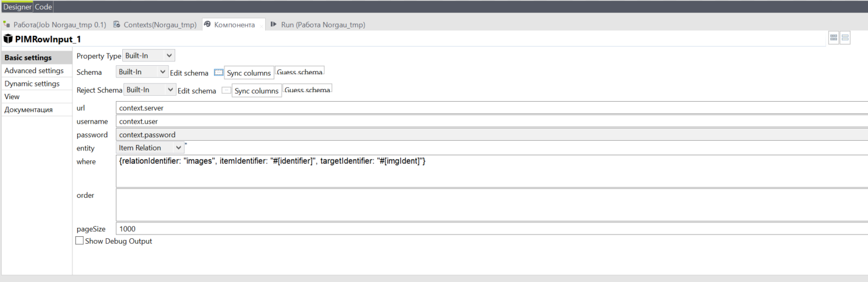Screen dimensions: 868x282
Task: Open the Работа(Job Norgau_tmp 0.1) tab
Action: tap(55, 25)
